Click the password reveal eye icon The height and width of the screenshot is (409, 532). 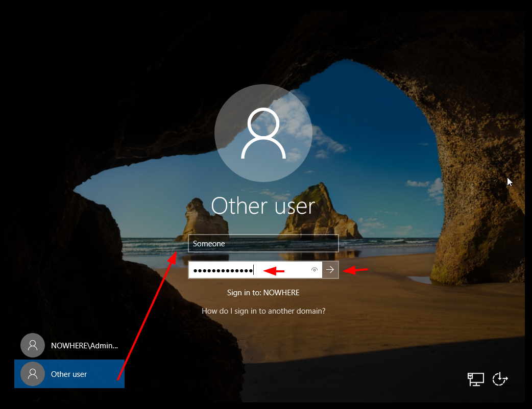(x=314, y=270)
